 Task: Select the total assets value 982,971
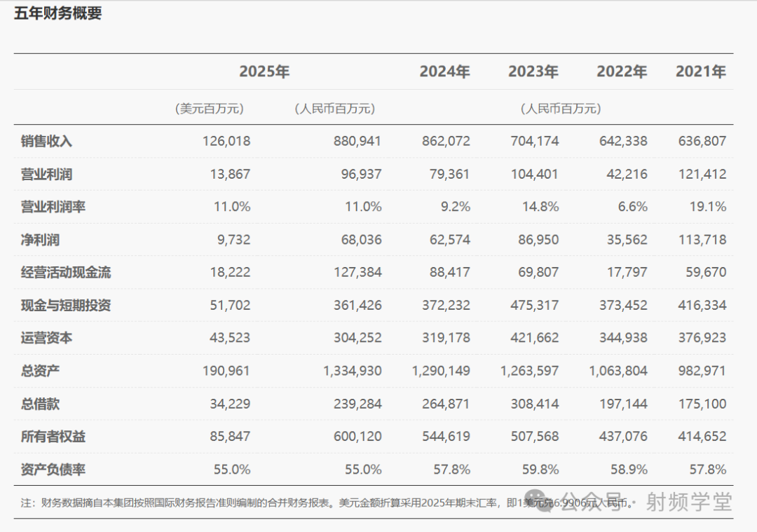[702, 371]
